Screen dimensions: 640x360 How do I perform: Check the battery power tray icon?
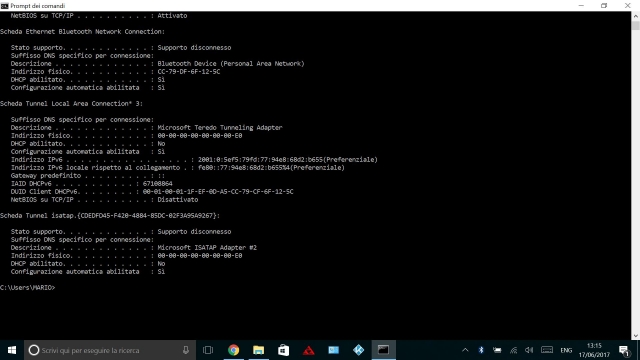tap(497, 350)
